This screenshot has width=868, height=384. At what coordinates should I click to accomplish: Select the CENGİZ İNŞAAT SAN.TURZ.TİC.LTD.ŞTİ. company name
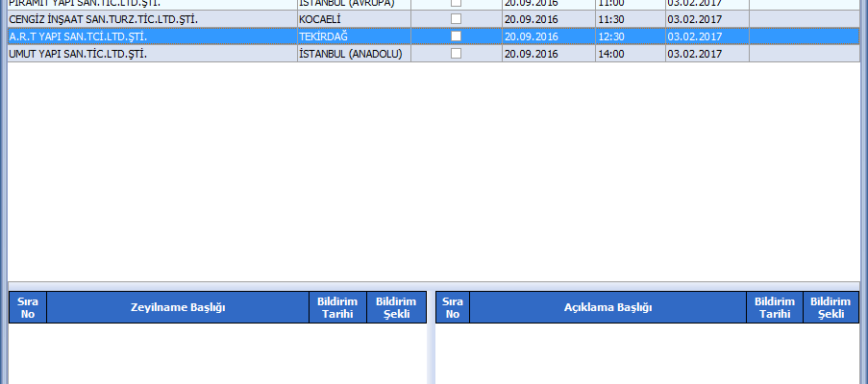(103, 19)
